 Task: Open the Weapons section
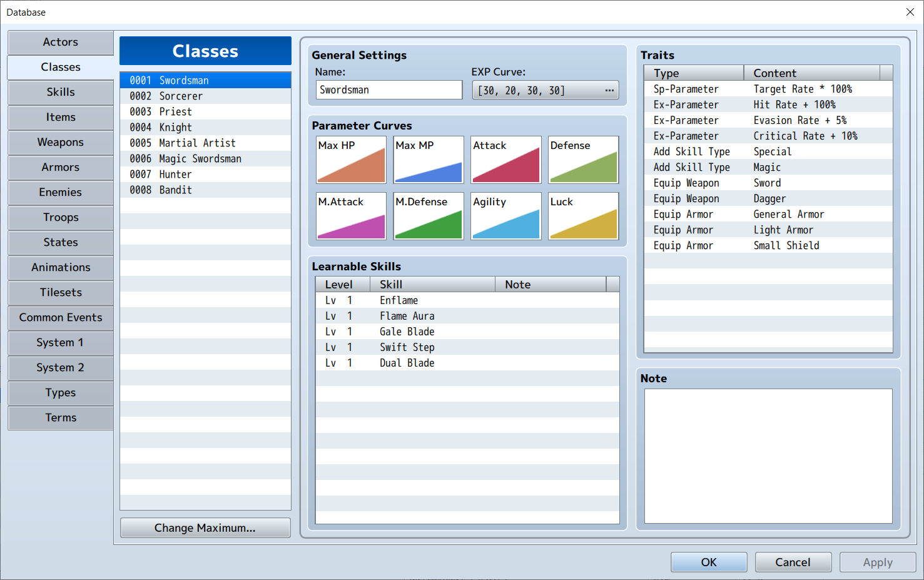point(60,142)
